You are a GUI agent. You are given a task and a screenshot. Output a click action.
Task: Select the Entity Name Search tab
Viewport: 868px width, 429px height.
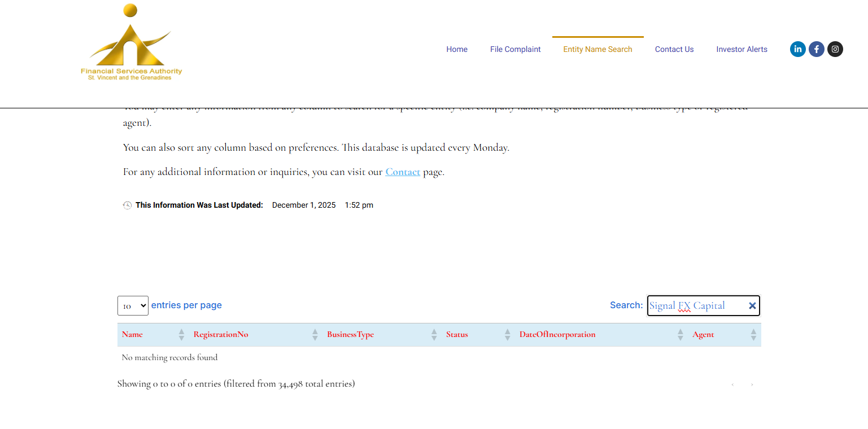(597, 50)
